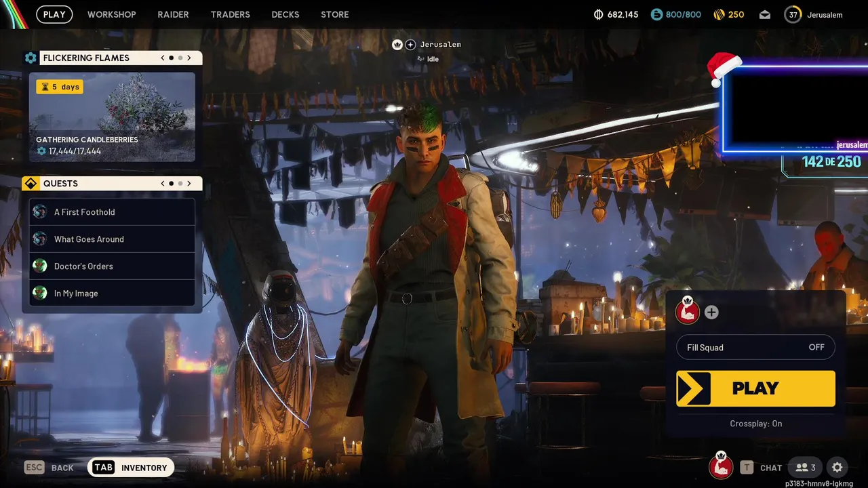Open the level 37 player profile badge
868x488 pixels.
793,14
